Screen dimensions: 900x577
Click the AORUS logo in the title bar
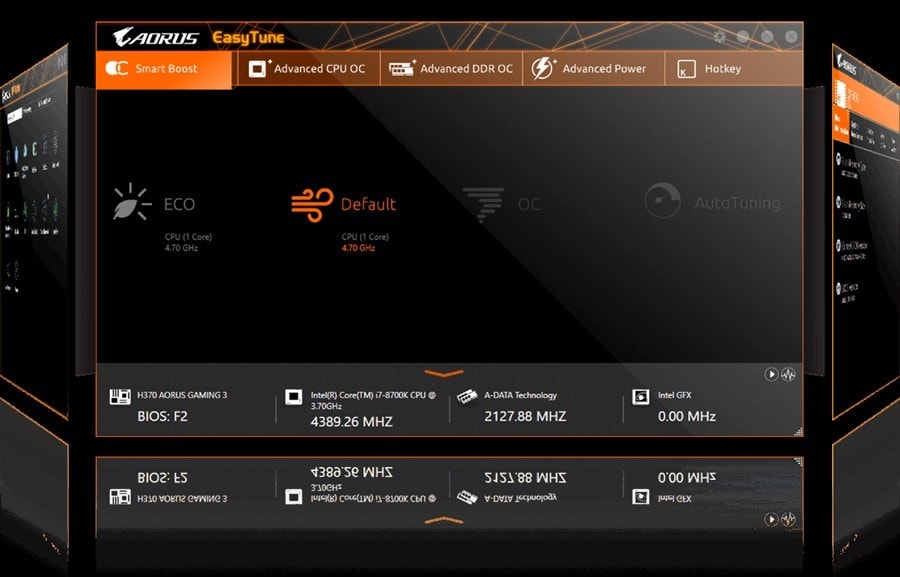[x=156, y=37]
